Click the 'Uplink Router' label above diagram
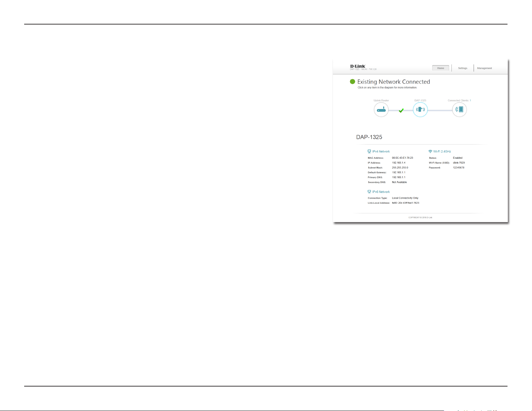 [x=381, y=100]
